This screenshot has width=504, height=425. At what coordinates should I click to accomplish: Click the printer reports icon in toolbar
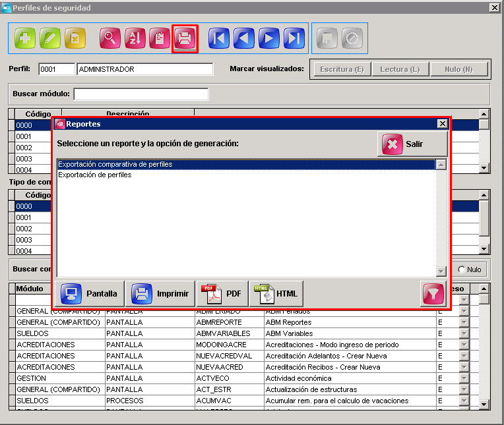point(185,38)
